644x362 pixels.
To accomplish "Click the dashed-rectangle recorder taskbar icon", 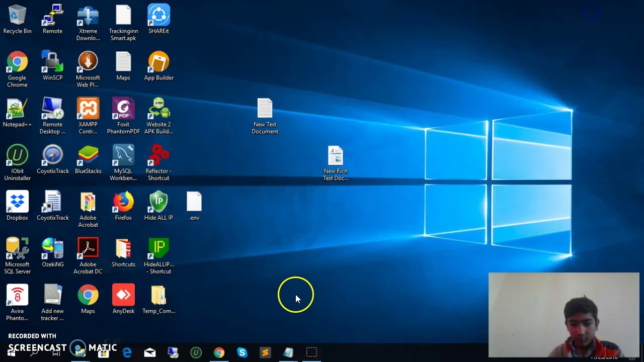I will coord(311,353).
